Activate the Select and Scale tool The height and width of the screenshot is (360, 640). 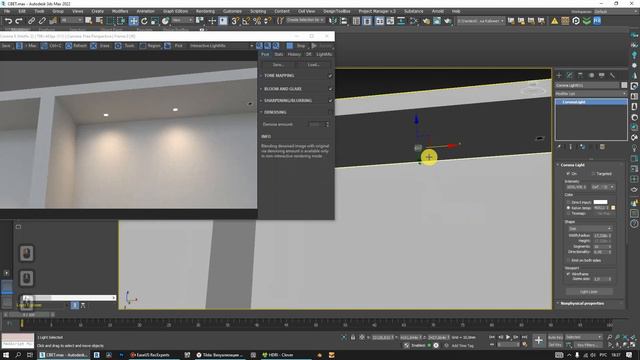tap(155, 21)
